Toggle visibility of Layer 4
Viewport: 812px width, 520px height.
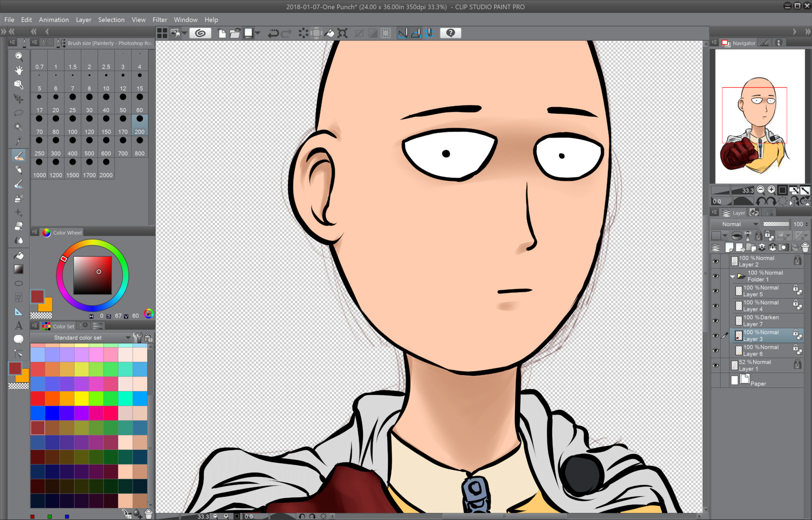pyautogui.click(x=716, y=306)
